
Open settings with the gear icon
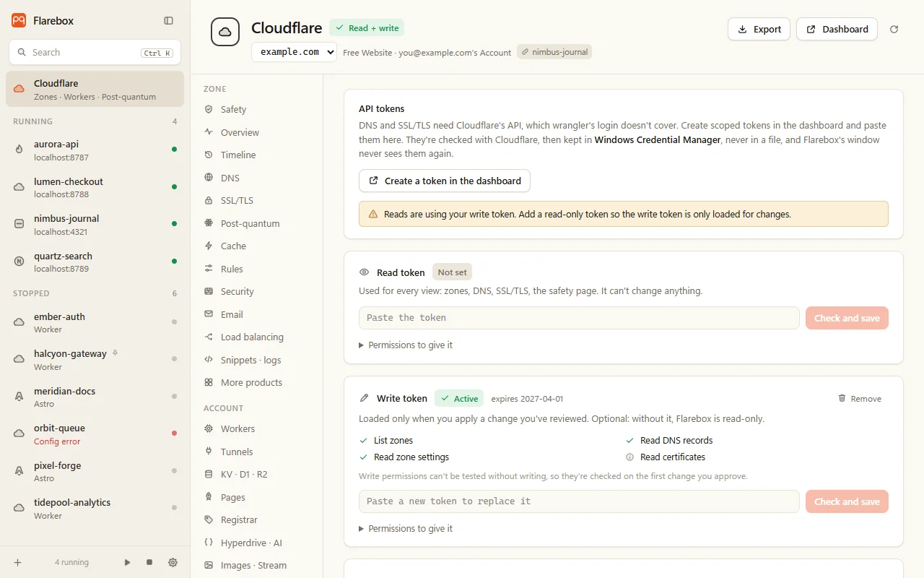pyautogui.click(x=173, y=562)
